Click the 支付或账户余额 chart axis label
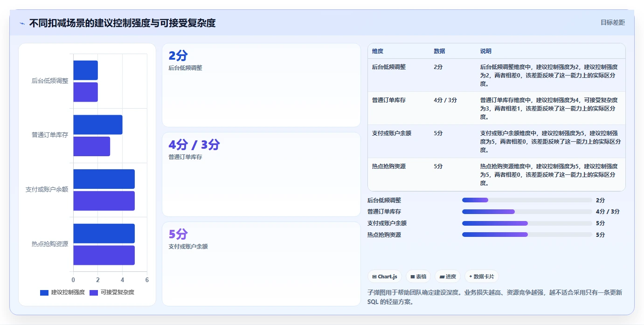 pos(47,189)
